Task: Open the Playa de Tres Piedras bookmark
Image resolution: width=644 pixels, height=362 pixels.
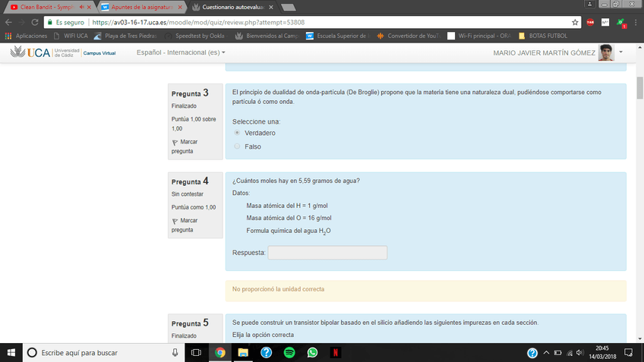Action: click(125, 36)
